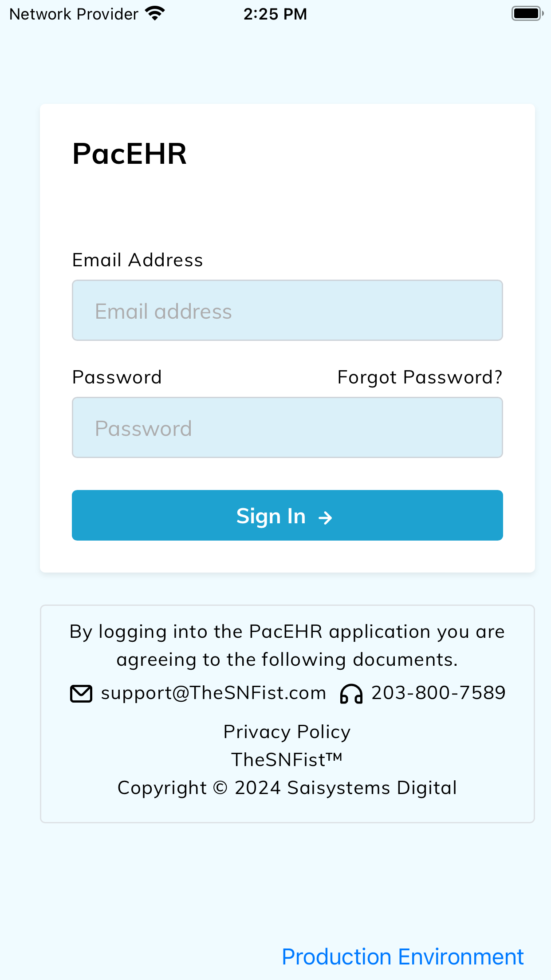Click the TheSNFist™ text
551x980 pixels.
(x=287, y=759)
